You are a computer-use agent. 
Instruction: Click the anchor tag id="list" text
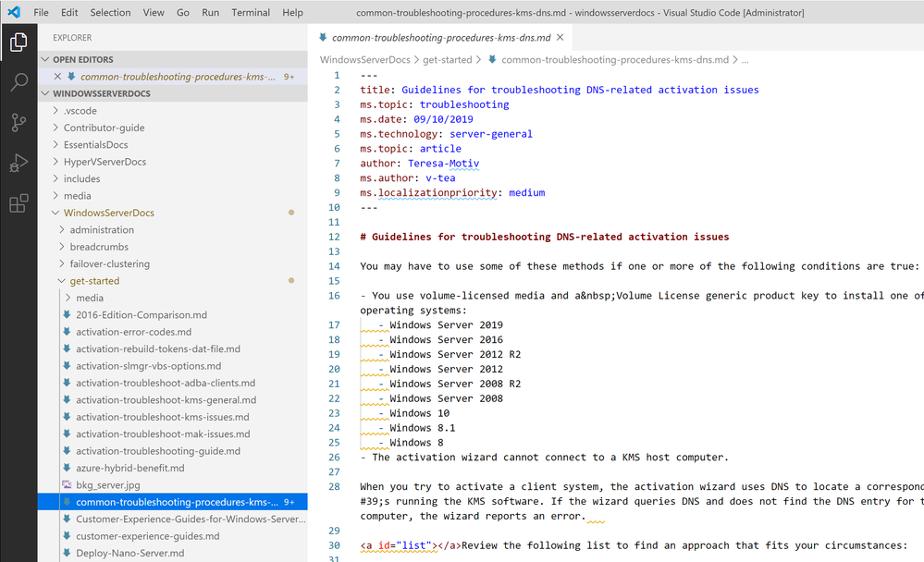(403, 545)
